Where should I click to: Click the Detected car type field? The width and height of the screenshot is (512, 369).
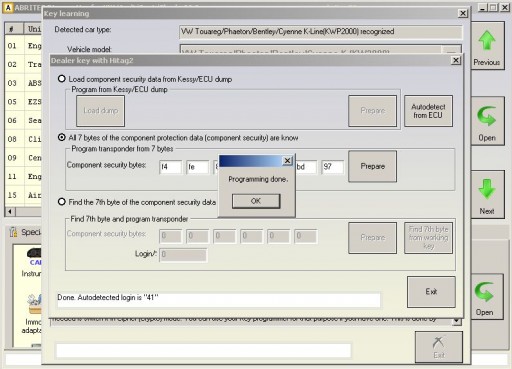click(x=321, y=32)
